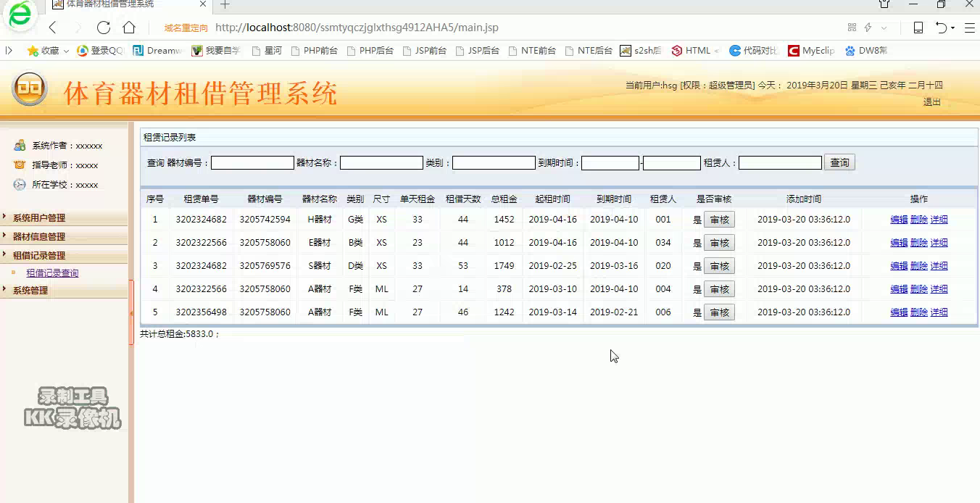Delete row 1 via 删除 link

point(919,220)
